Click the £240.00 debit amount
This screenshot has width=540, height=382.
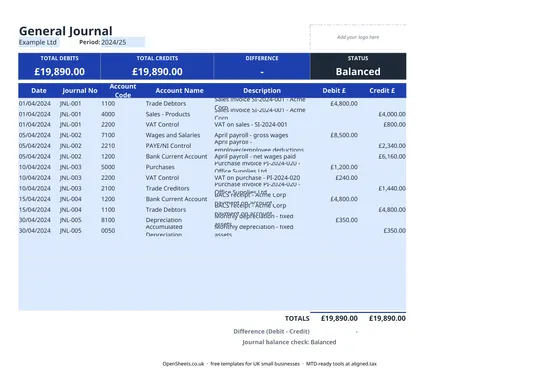pos(346,178)
